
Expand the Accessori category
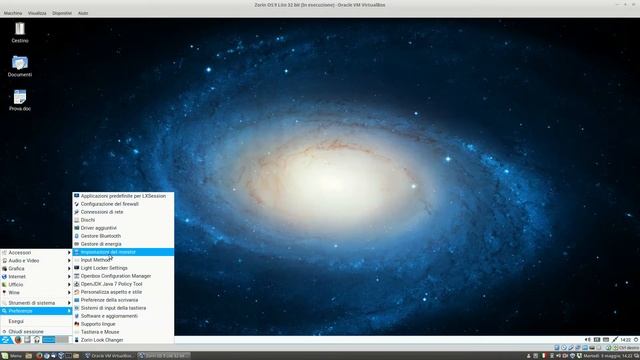pyautogui.click(x=36, y=253)
